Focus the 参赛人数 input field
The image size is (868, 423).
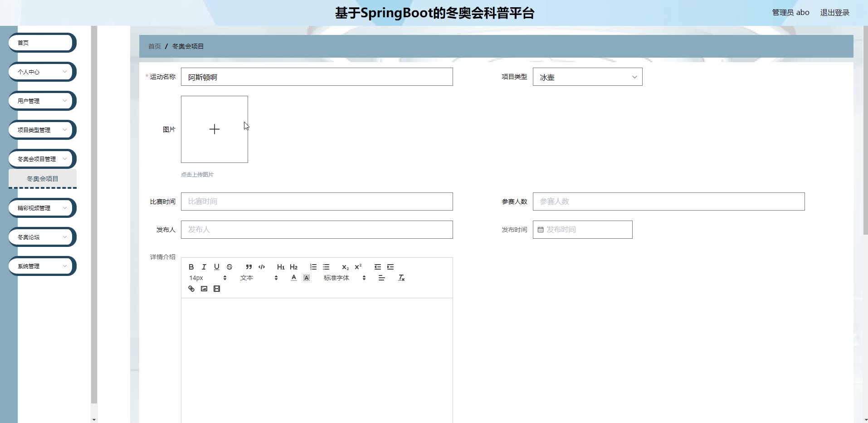668,202
